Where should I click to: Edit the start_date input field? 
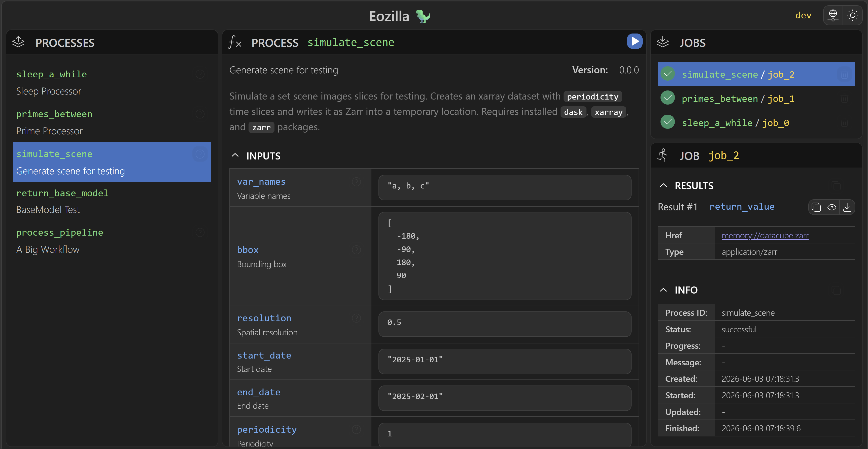coord(504,361)
